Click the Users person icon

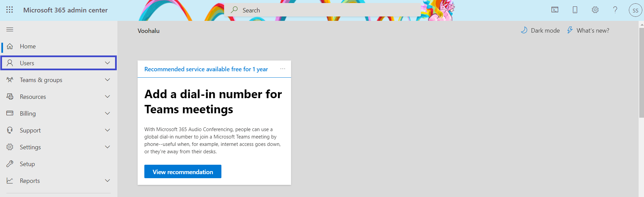tap(10, 63)
